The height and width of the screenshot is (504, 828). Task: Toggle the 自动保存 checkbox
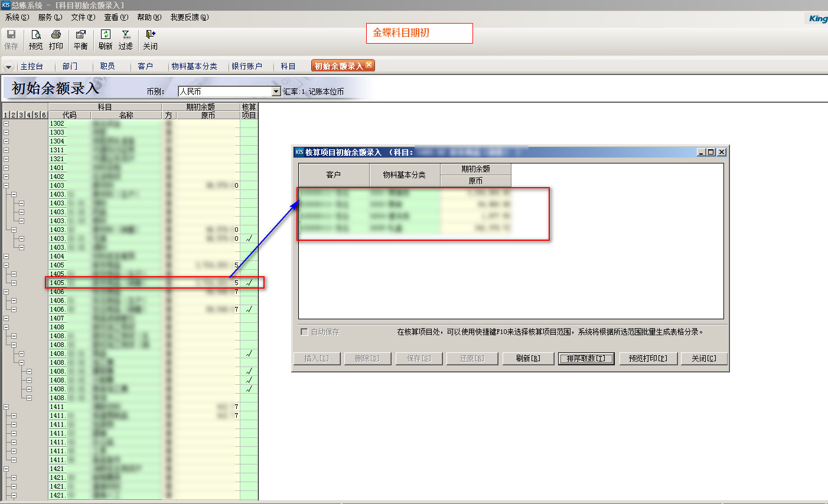[304, 332]
